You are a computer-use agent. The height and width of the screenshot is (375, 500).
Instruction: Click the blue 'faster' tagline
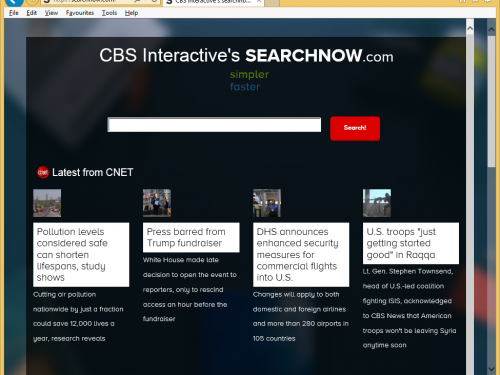(x=245, y=87)
